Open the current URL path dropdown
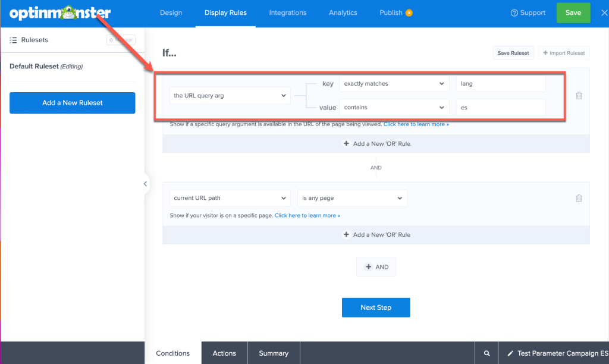This screenshot has width=609, height=364. [x=230, y=198]
